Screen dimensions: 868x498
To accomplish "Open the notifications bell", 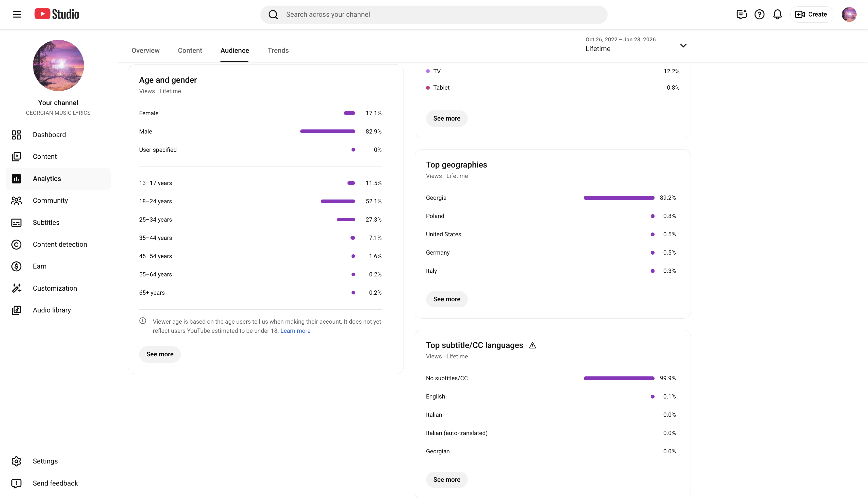I will click(777, 14).
